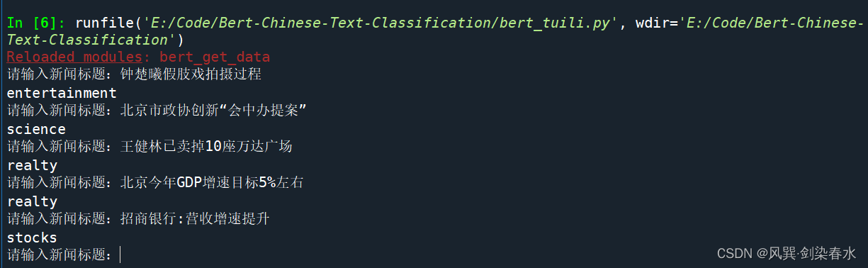Viewport: 868px width, 268px height.
Task: Focus the empty 请输入新闻标题 prompt at the bottom
Action: (x=64, y=254)
